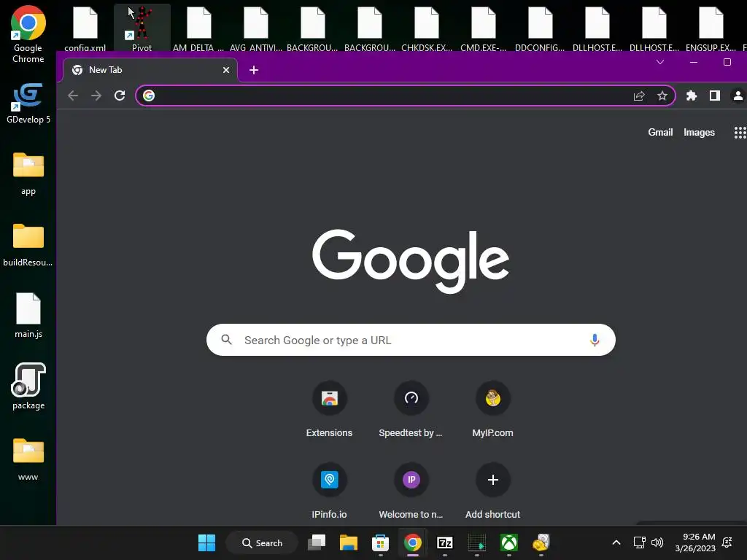The width and height of the screenshot is (747, 560).
Task: Open Task View from the taskbar
Action: click(317, 542)
